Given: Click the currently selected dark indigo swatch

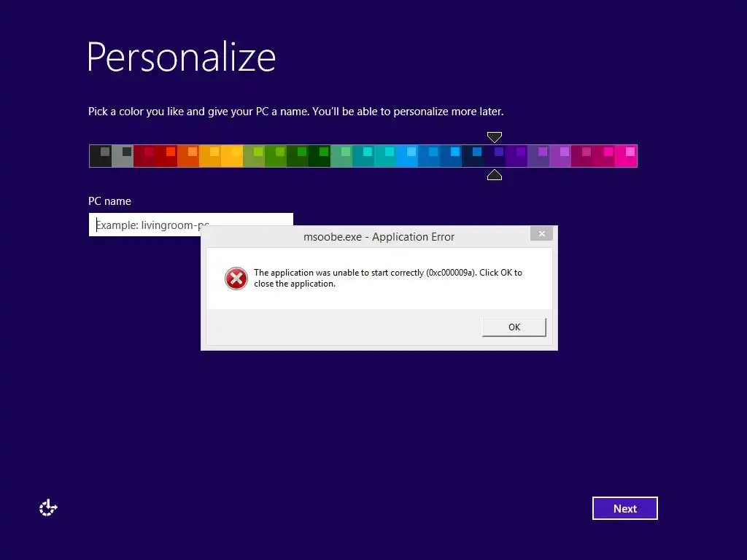Looking at the screenshot, I should tap(495, 156).
